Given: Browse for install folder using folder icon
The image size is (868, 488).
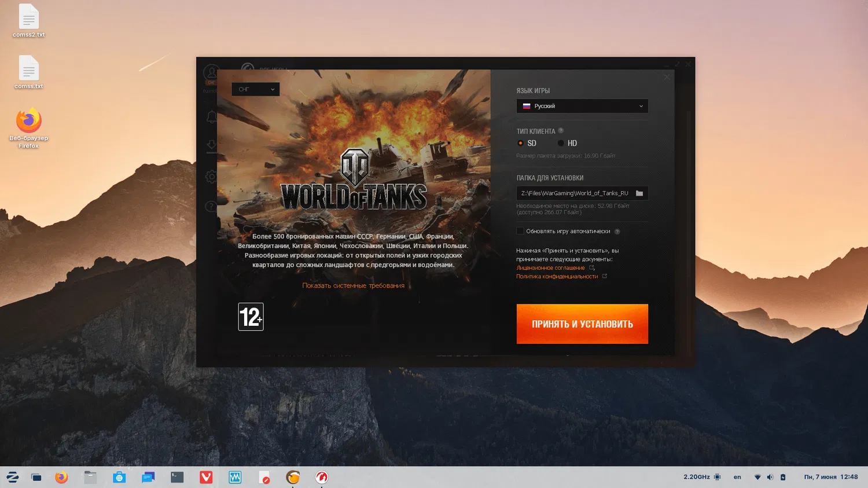Looking at the screenshot, I should click(639, 193).
